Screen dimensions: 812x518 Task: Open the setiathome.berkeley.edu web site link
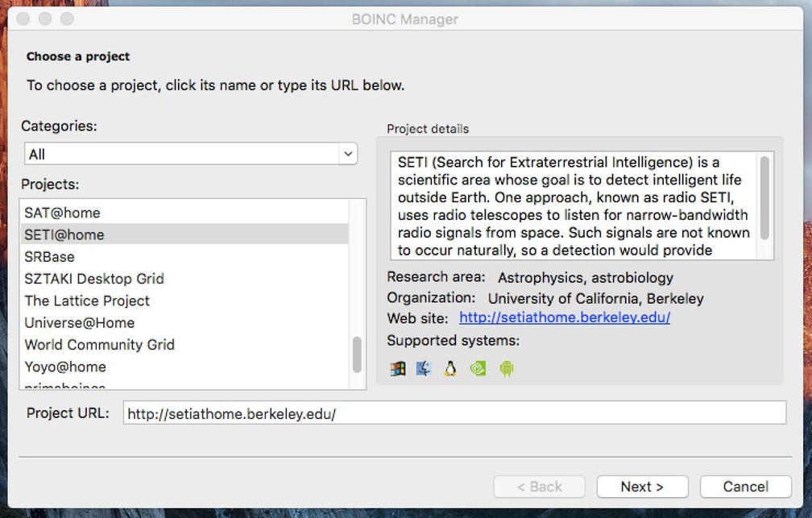[565, 317]
